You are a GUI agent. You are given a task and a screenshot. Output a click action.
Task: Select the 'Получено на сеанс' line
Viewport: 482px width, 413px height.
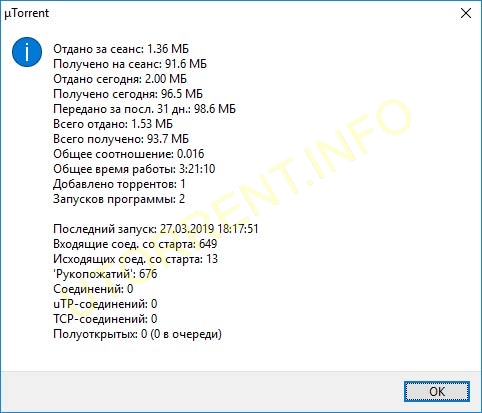[x=130, y=64]
